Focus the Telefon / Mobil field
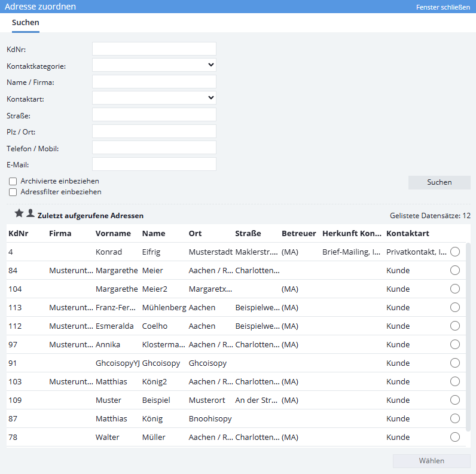This screenshot has height=474, width=476. [x=154, y=147]
